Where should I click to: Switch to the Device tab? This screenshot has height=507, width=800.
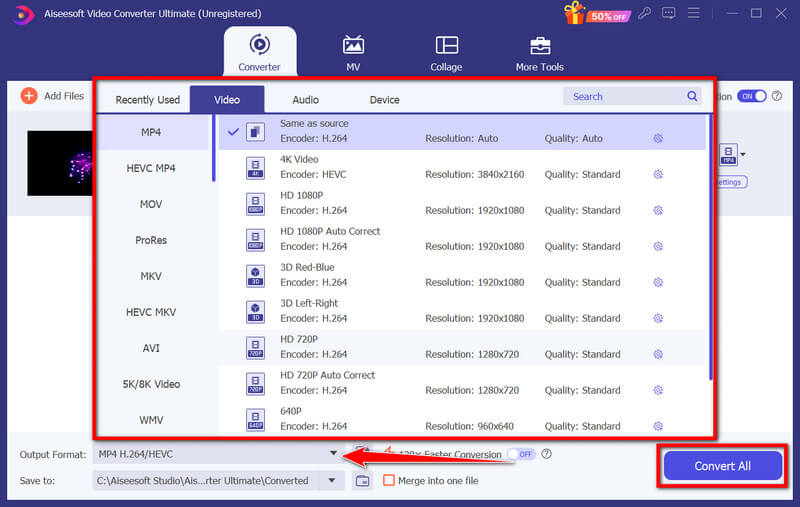click(384, 99)
